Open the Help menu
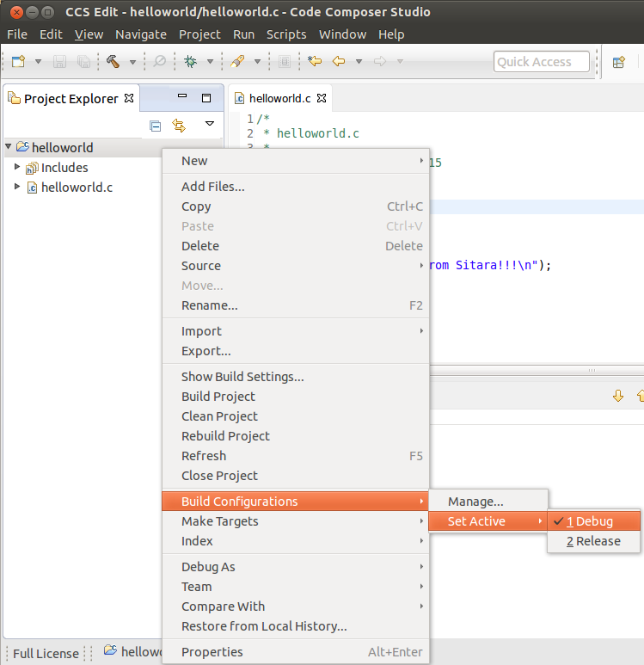The image size is (644, 665). click(x=391, y=34)
